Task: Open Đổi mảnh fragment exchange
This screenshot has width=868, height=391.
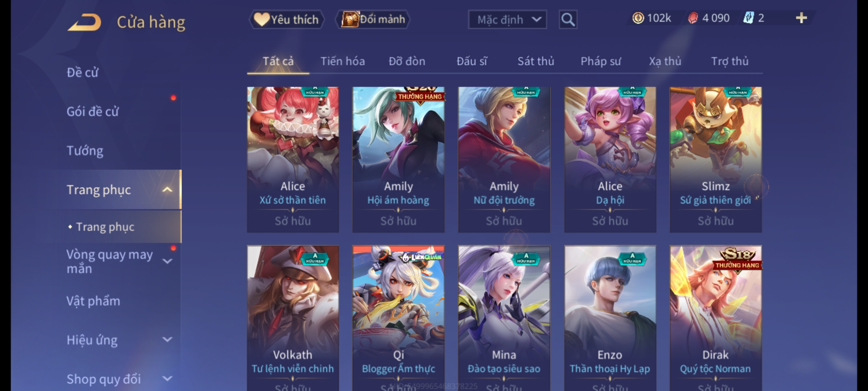Action: tap(373, 19)
